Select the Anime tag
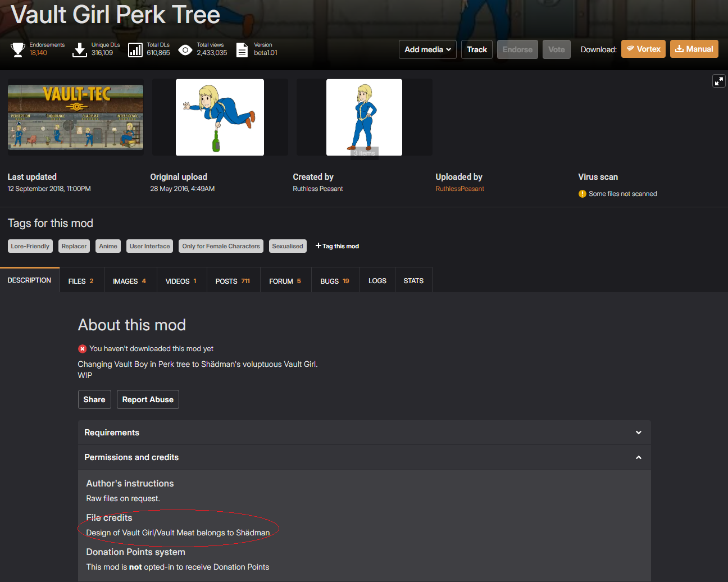 click(x=108, y=246)
